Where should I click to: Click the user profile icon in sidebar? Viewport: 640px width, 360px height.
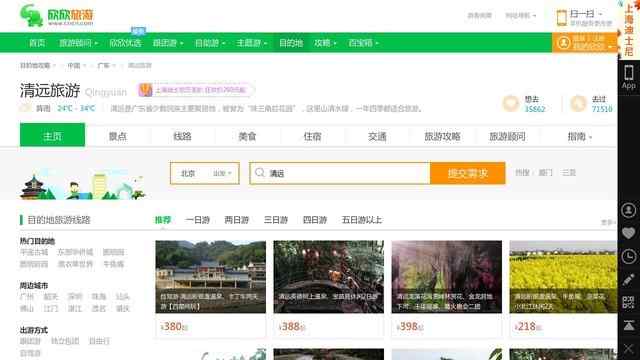pyautogui.click(x=629, y=210)
